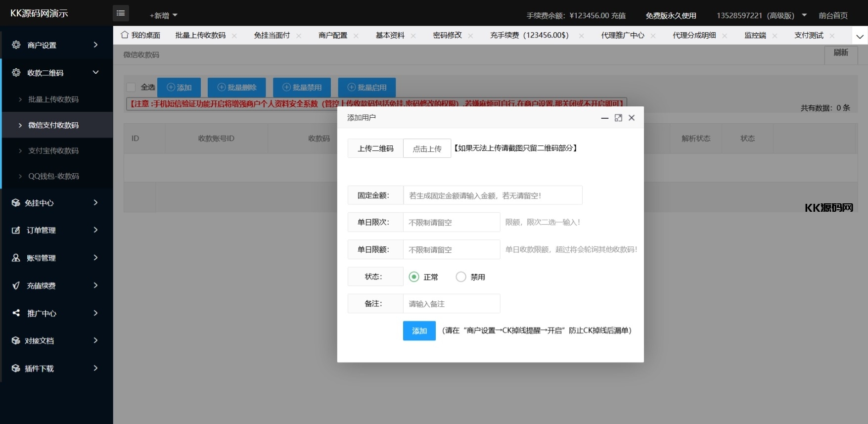Image resolution: width=868 pixels, height=424 pixels.
Task: Open the +新增 dropdown in top bar
Action: (x=164, y=15)
